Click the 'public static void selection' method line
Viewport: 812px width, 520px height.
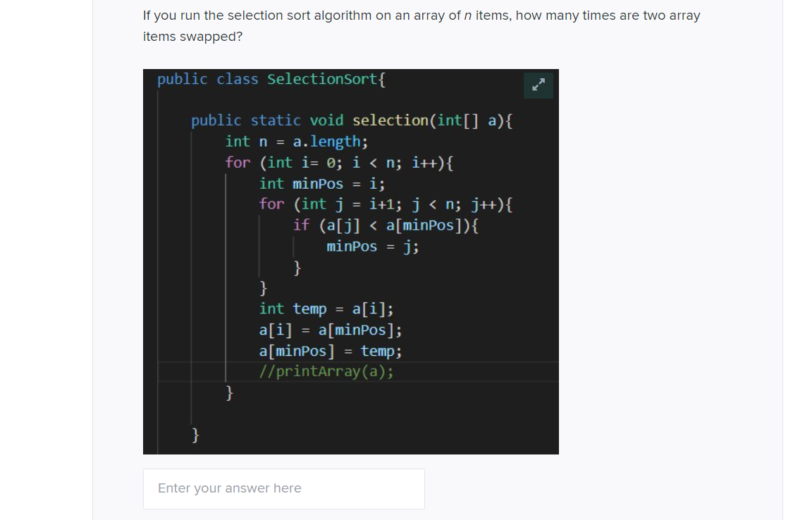click(x=352, y=120)
